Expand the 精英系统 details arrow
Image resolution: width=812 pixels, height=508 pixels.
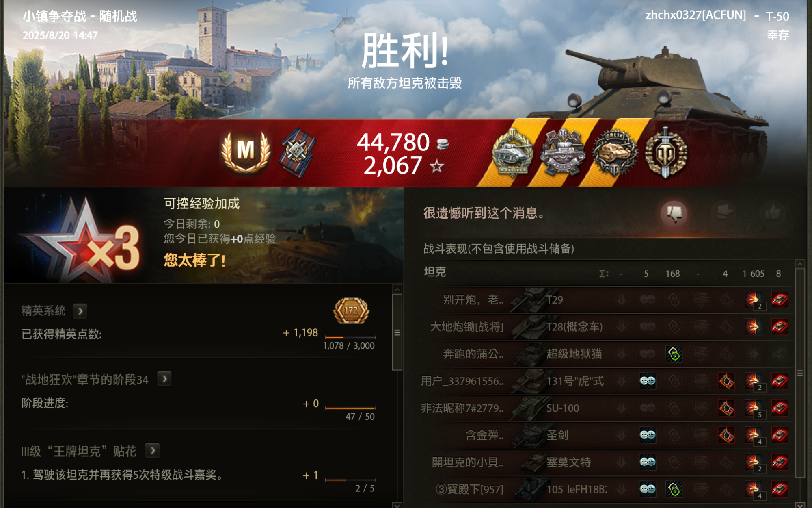(80, 311)
